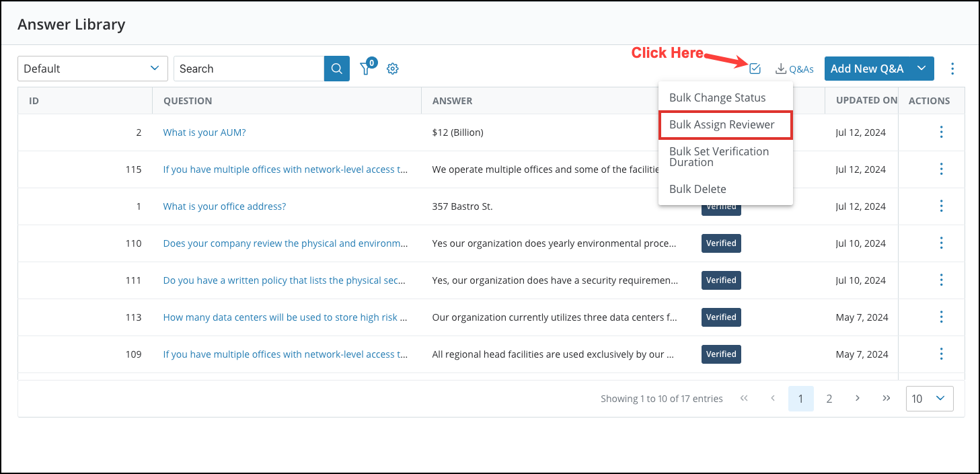Click the bulk actions checkbox icon
Screen dimensions: 980x474
[x=755, y=68]
